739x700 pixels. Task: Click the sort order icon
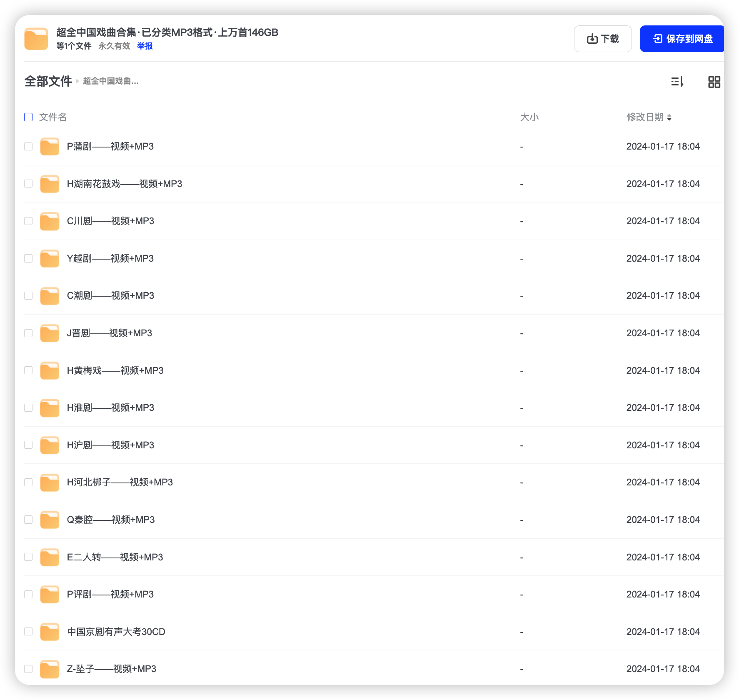coord(677,82)
